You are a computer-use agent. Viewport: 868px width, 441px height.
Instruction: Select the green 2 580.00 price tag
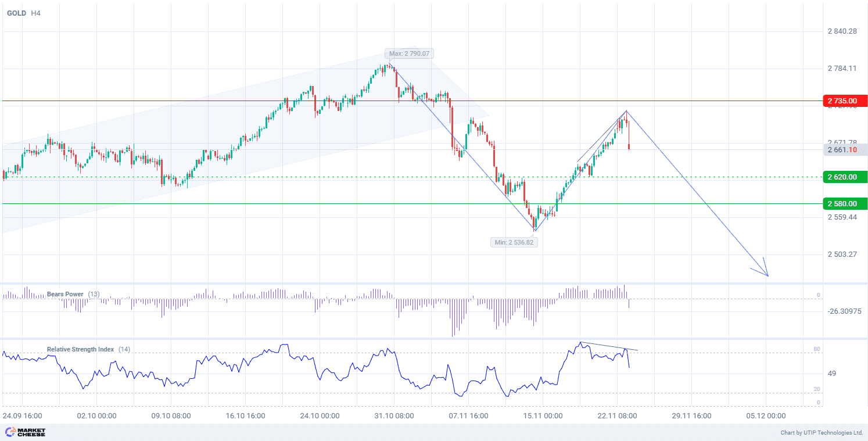pos(845,204)
